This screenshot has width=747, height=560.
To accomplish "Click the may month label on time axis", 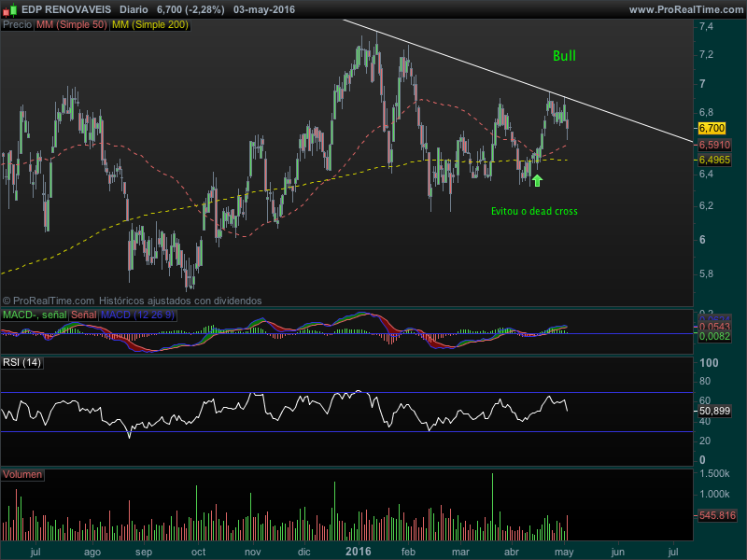I will point(564,553).
